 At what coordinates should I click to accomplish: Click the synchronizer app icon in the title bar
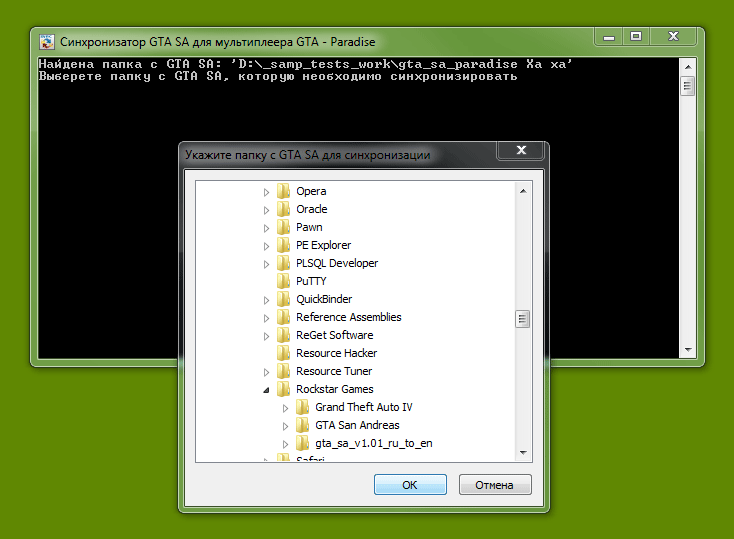click(46, 42)
